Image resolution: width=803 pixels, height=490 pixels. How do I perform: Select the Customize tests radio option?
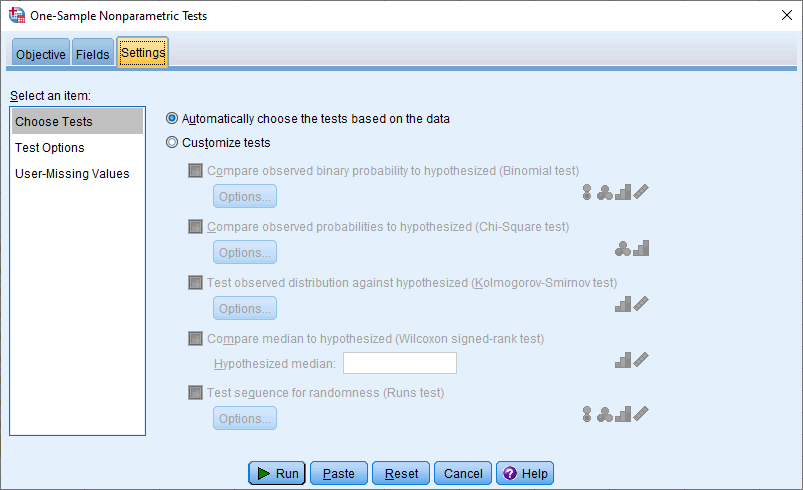172,143
